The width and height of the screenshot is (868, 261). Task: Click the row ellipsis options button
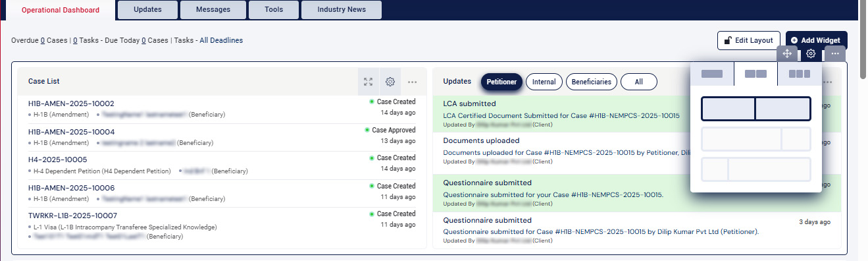[x=834, y=53]
